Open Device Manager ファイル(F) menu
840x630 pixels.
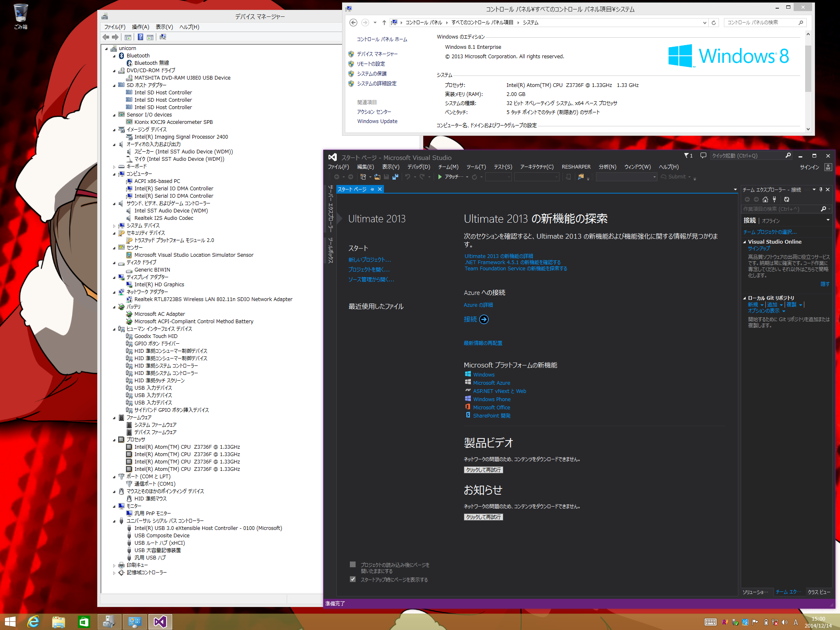(x=115, y=27)
